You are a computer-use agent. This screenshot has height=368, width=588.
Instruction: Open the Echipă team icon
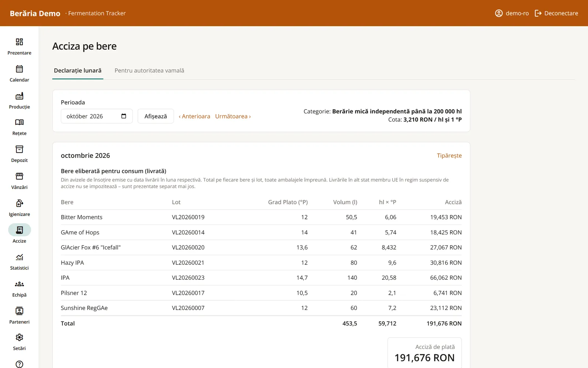point(19,284)
